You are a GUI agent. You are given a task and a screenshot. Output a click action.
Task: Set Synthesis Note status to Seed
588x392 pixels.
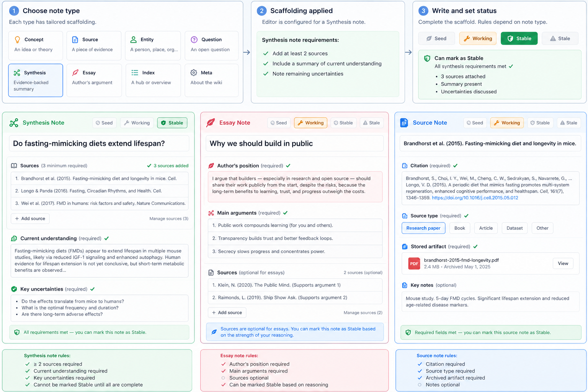coord(104,123)
